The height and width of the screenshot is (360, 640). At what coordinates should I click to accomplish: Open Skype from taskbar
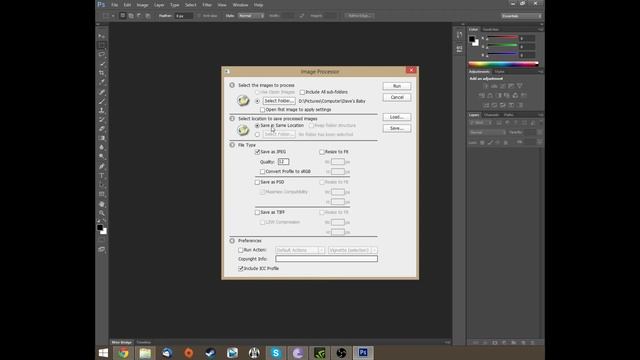click(276, 353)
